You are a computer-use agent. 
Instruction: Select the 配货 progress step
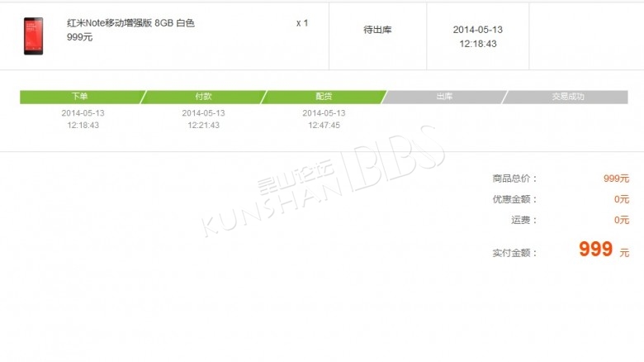pos(324,97)
